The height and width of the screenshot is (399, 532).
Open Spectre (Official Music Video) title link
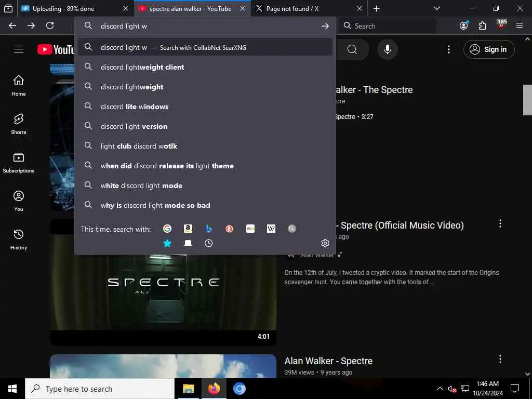click(x=400, y=225)
